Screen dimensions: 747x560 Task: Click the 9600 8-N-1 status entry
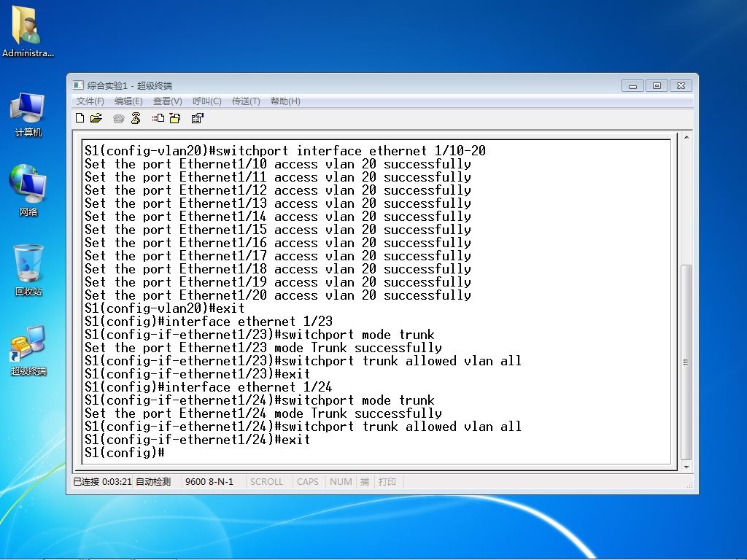209,481
